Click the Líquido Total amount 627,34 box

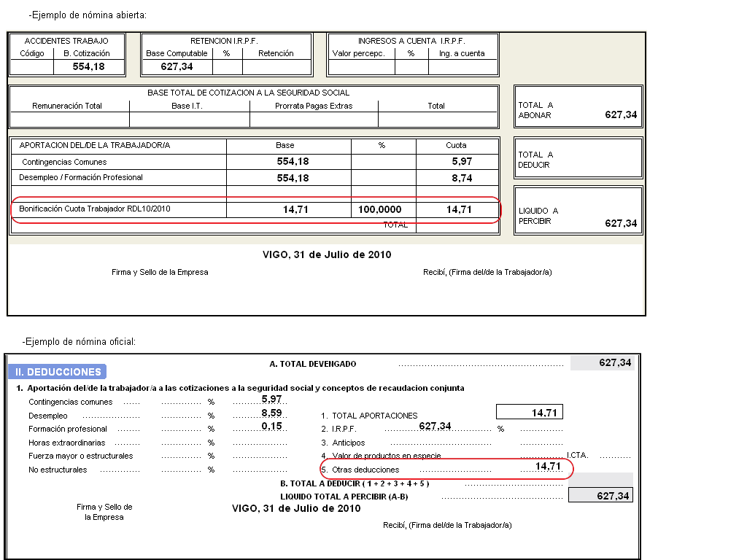click(601, 495)
